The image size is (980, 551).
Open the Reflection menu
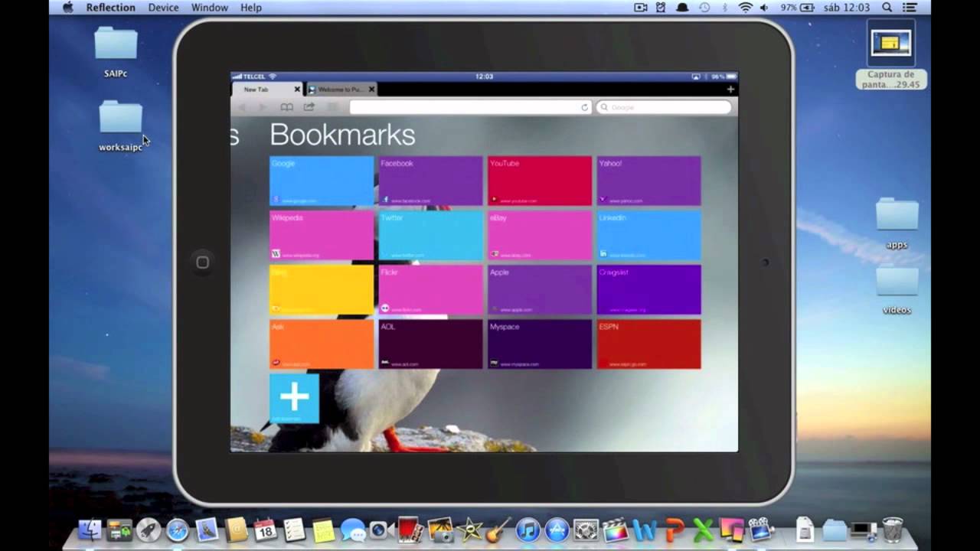pos(110,8)
